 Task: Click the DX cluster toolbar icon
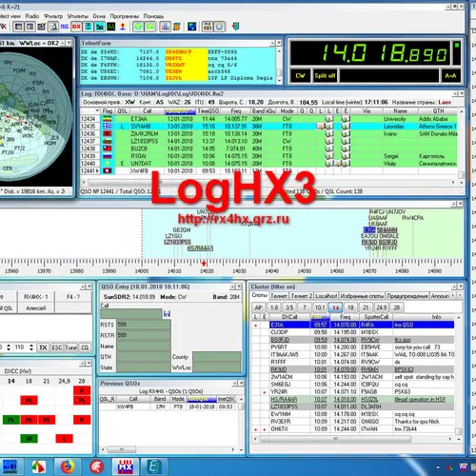click(x=76, y=27)
